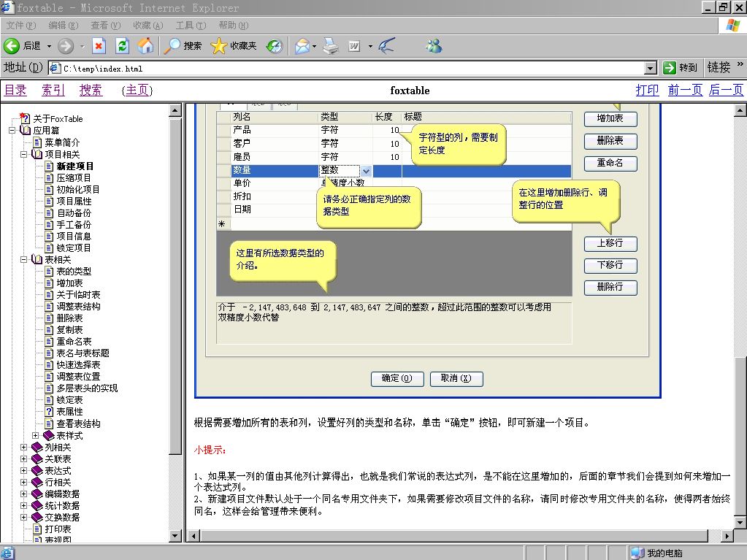747x560 pixels.
Task: Click the content pane scroll up arrow
Action: [740, 110]
